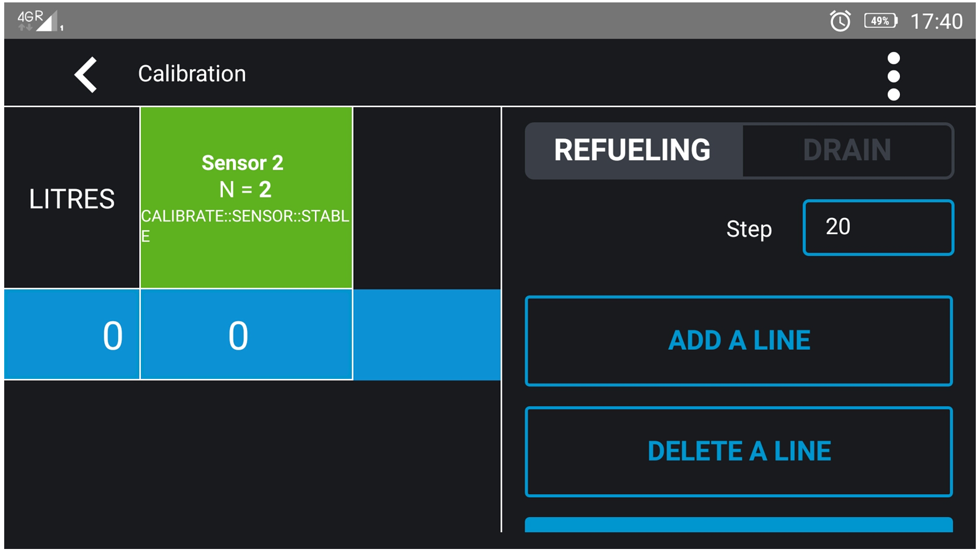
Task: Tap the clock time 17:40
Action: click(935, 22)
